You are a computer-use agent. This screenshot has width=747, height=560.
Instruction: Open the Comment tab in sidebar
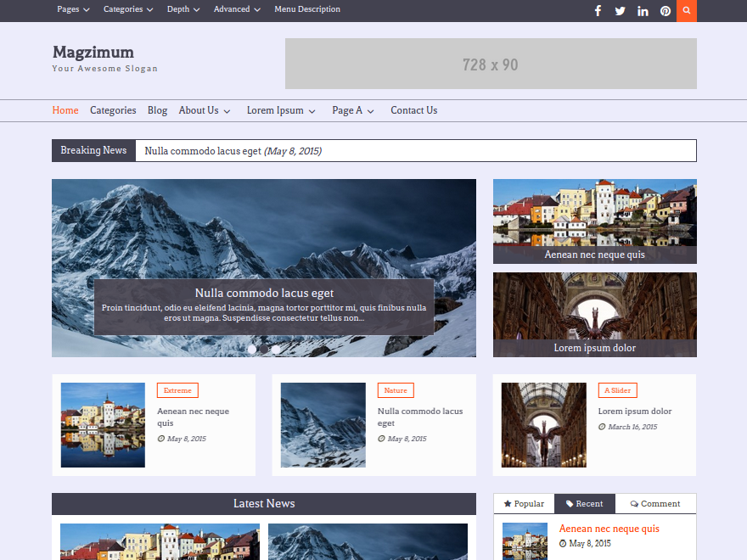click(x=655, y=504)
